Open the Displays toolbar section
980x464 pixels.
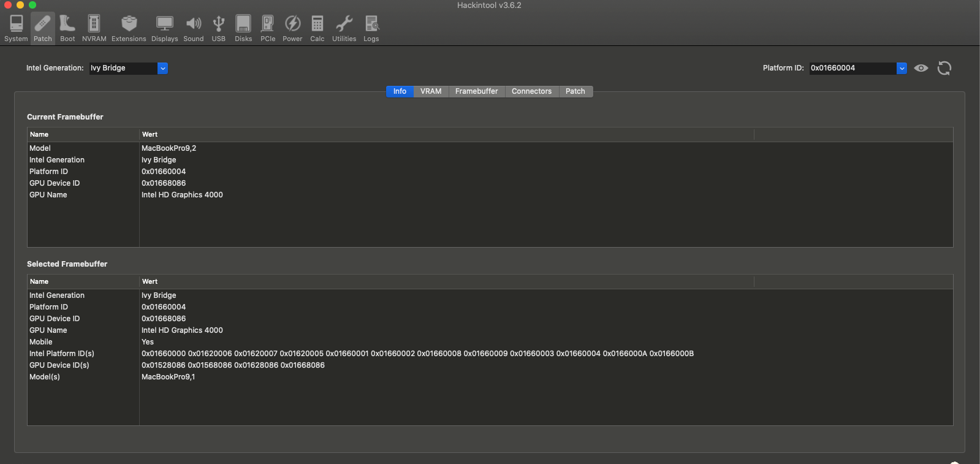coord(164,29)
